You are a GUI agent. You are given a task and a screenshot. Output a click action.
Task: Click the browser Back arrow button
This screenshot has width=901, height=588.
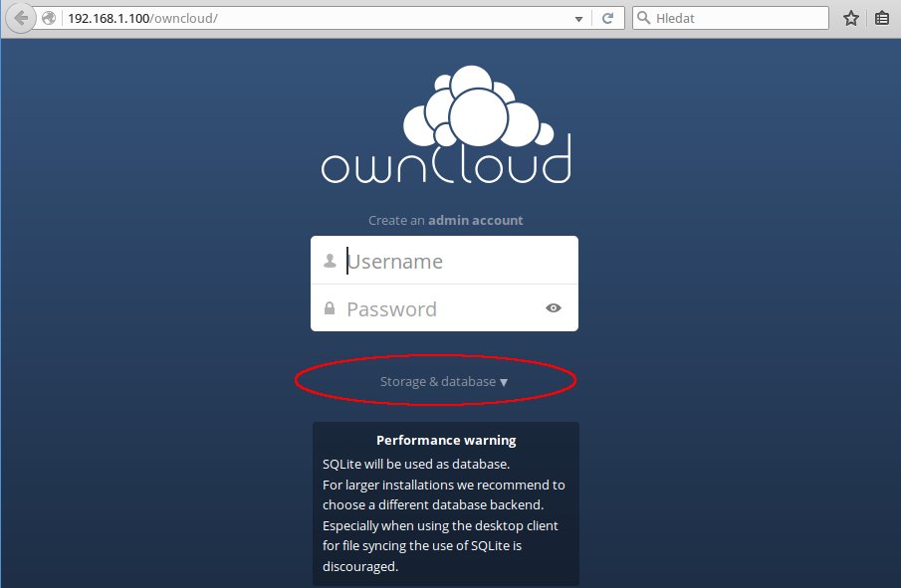pos(22,18)
